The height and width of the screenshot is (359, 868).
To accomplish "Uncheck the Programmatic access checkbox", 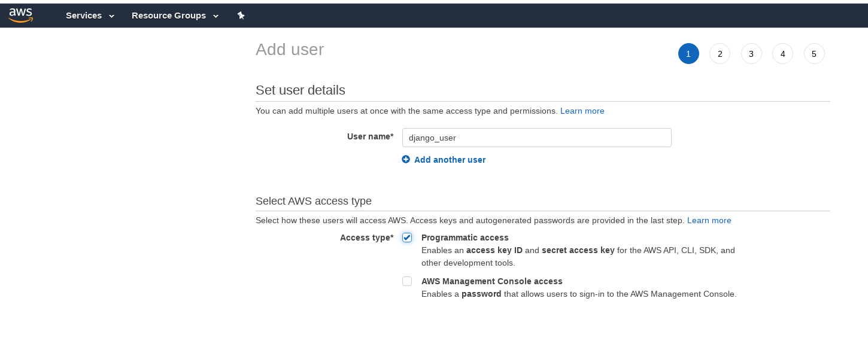I will 407,238.
